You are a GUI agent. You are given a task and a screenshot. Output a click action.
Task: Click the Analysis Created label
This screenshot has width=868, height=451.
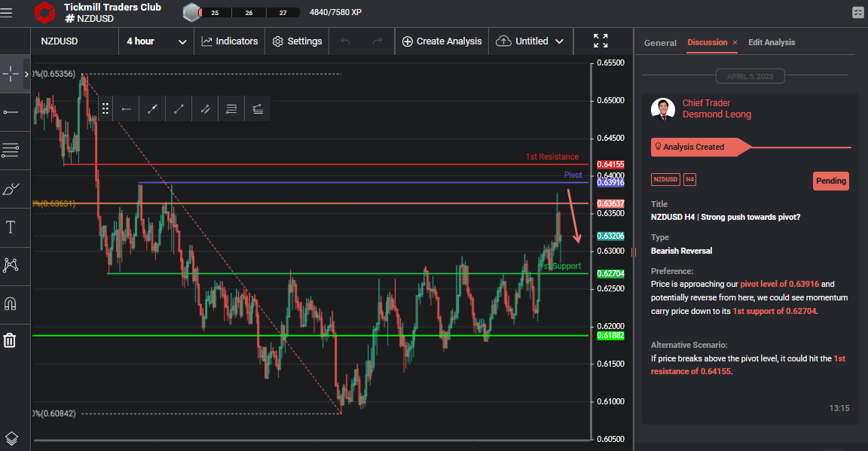click(693, 148)
